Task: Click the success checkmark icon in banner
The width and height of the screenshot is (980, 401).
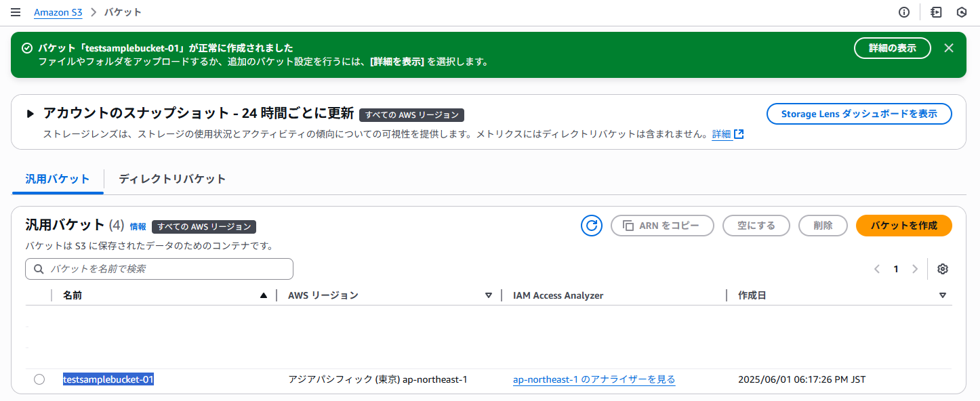Action: (27, 48)
